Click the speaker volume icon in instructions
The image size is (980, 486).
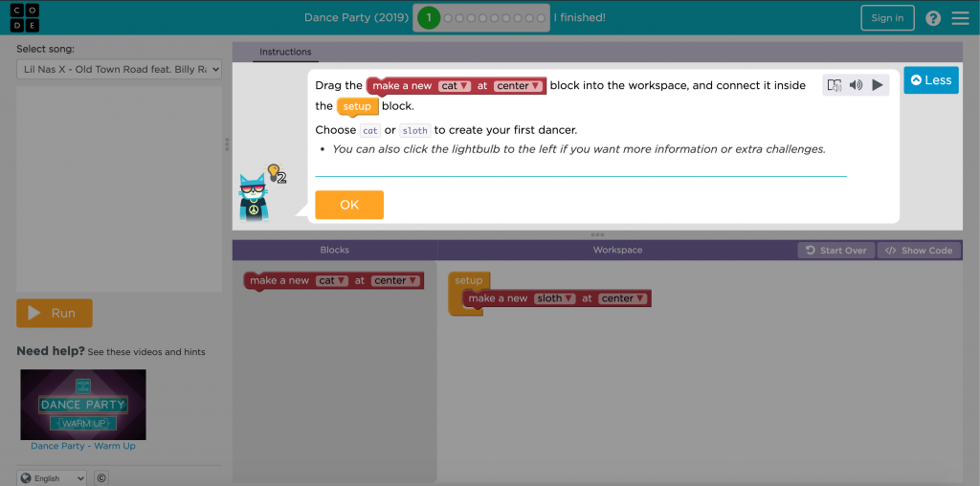tap(856, 85)
